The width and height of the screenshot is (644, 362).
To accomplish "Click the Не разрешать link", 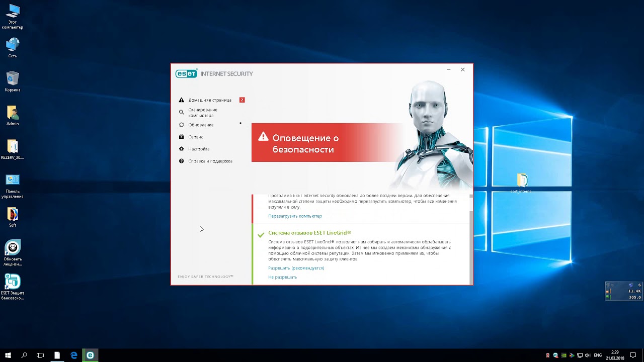I will [282, 277].
